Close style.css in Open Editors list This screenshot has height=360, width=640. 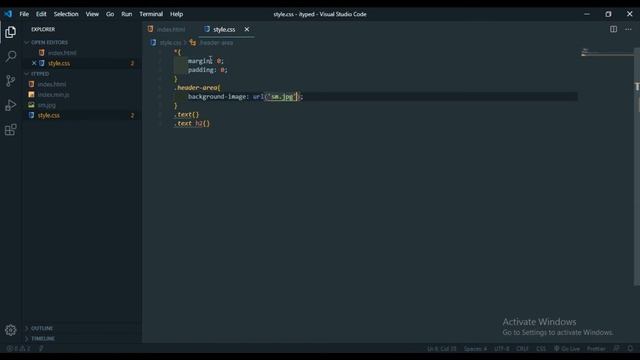click(x=34, y=63)
